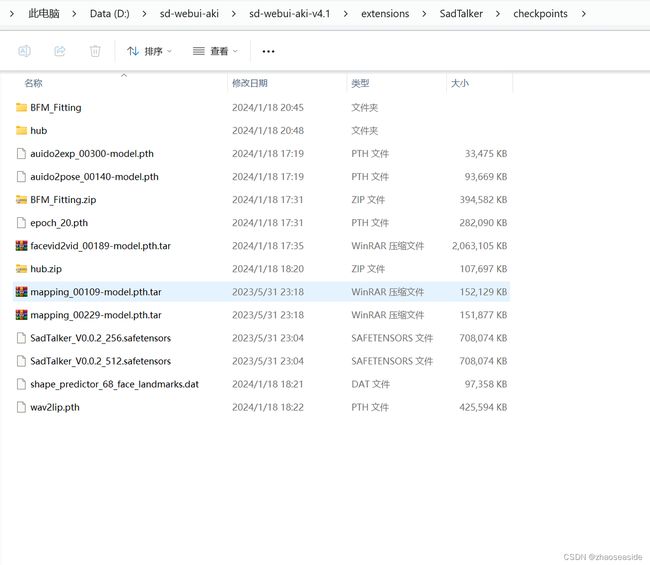Image resolution: width=650 pixels, height=565 pixels.
Task: Select the file name shape_predictor_68_face_landmarks.dat
Action: (114, 384)
